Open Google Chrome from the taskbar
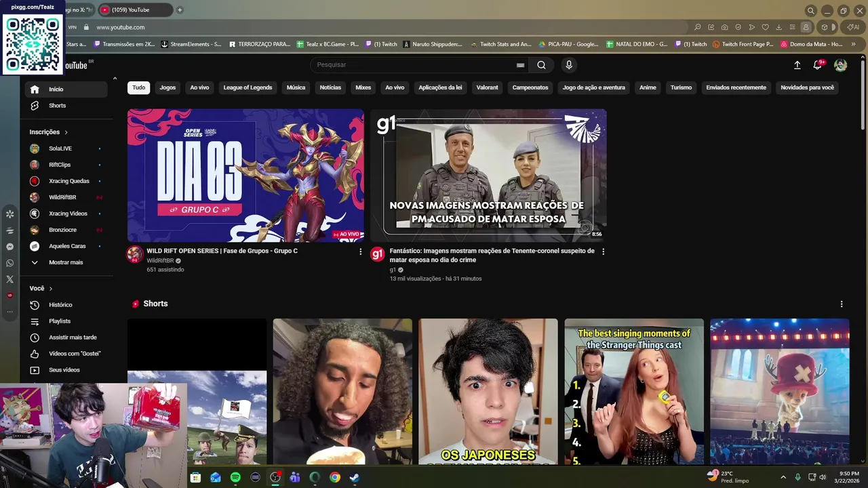 pyautogui.click(x=335, y=477)
